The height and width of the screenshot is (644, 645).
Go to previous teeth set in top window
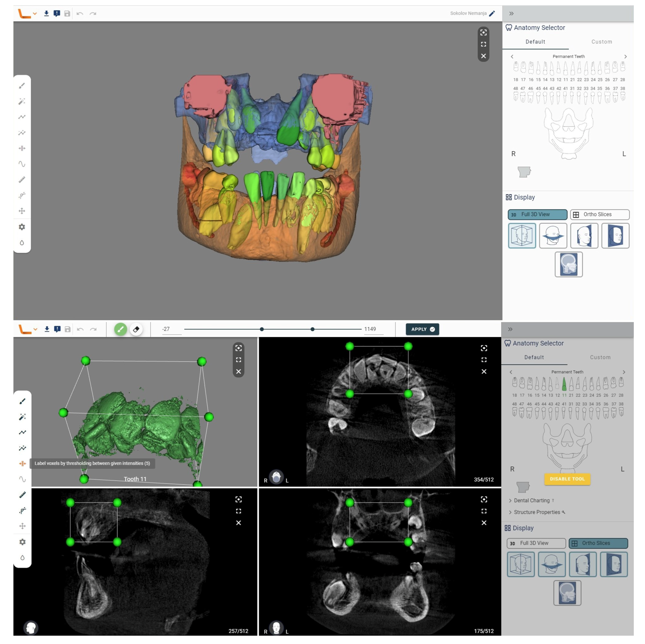click(512, 56)
